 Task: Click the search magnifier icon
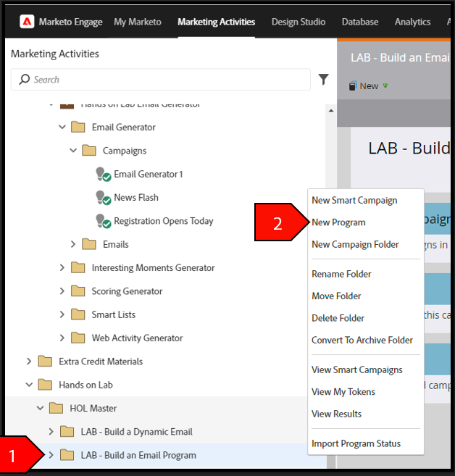point(25,80)
